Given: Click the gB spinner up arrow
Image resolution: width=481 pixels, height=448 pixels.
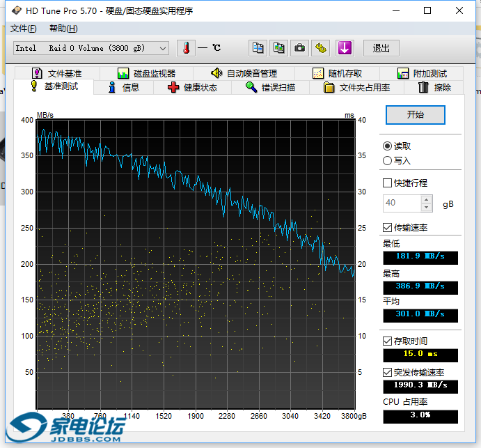Looking at the screenshot, I should click(427, 199).
